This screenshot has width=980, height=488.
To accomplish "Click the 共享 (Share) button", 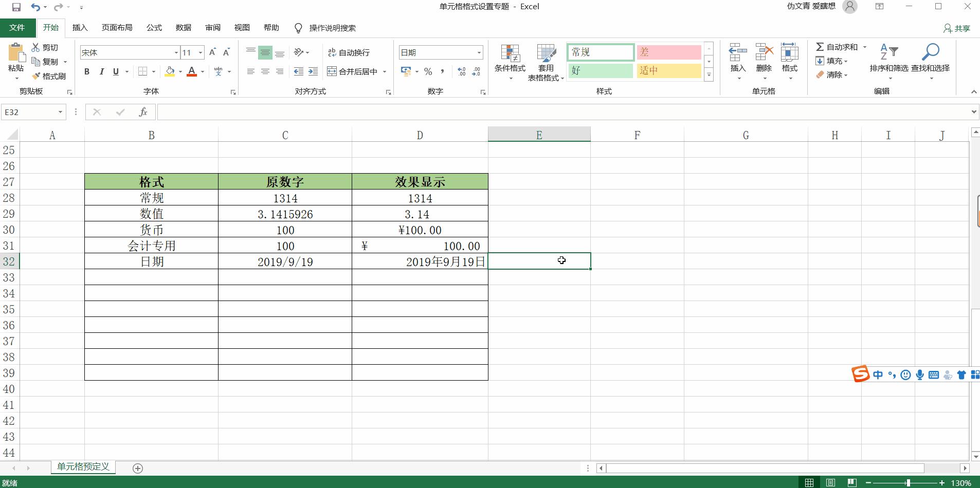I will click(957, 28).
